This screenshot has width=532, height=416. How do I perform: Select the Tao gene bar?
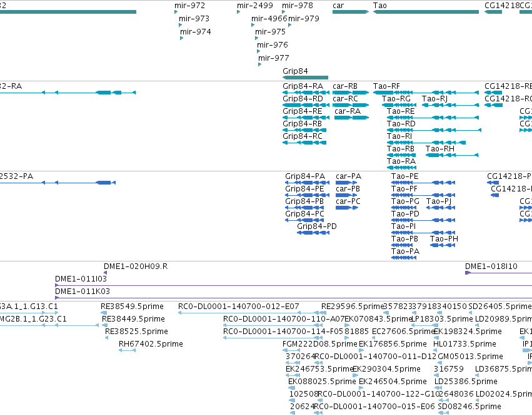426,12
